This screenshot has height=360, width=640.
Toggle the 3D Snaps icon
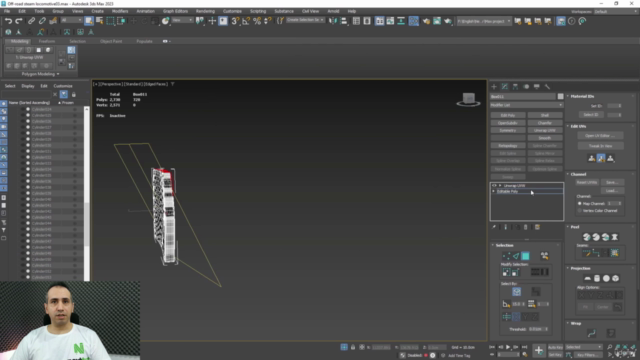coord(235,21)
